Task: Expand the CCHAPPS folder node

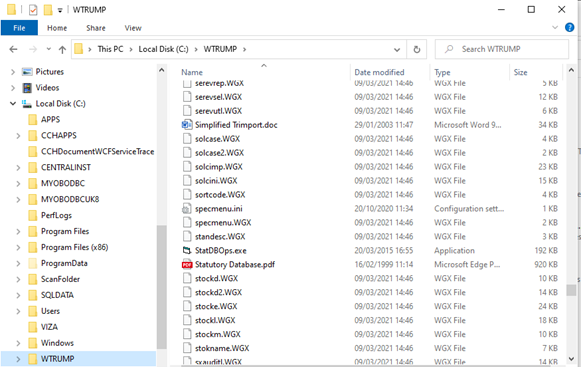Action: tap(18, 136)
